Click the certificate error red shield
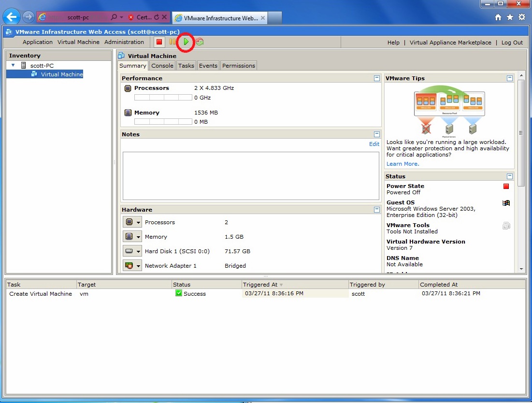 [x=131, y=17]
